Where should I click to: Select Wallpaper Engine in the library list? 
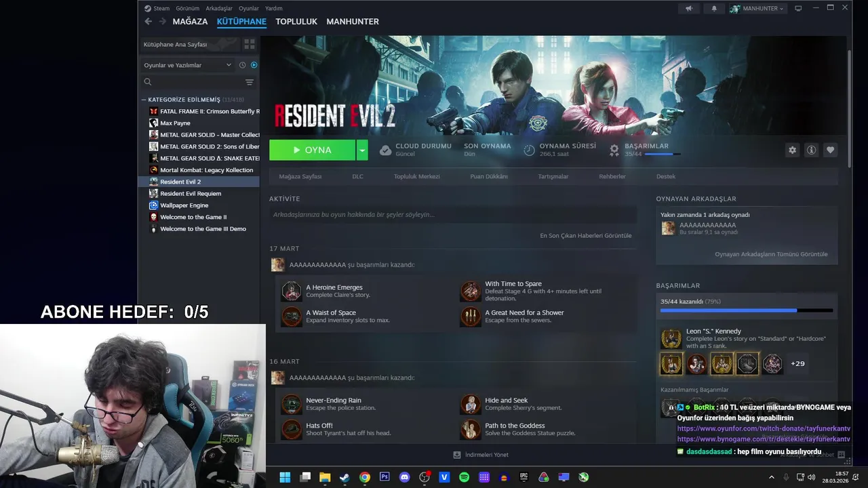[x=184, y=205]
